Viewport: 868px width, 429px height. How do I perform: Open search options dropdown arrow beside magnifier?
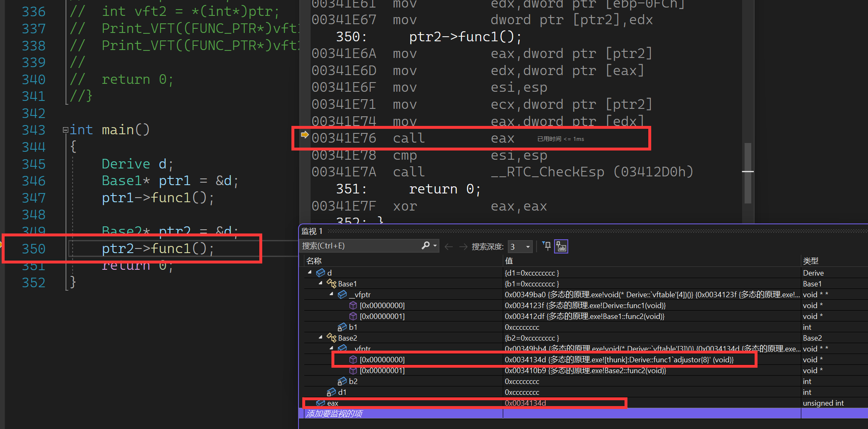pos(435,246)
